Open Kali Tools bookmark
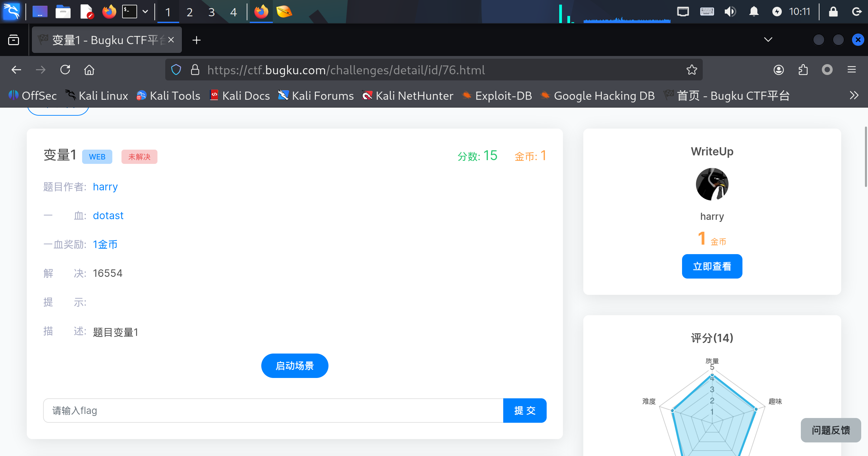 [168, 96]
